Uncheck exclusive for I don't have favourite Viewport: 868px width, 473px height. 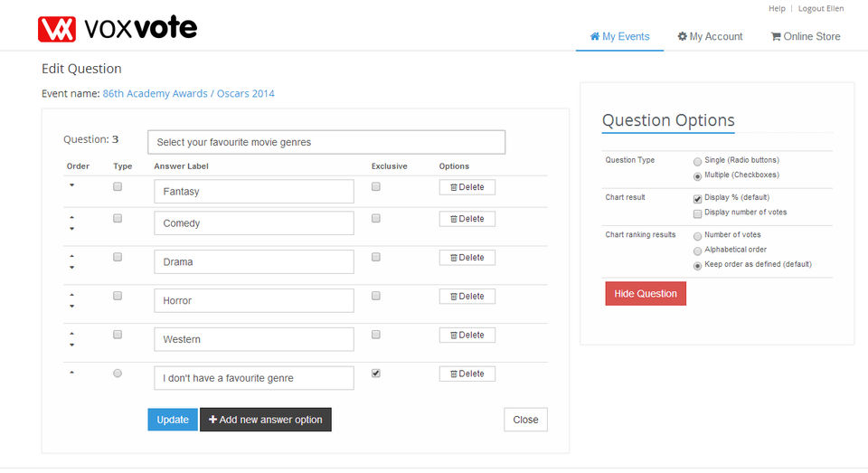pos(376,373)
